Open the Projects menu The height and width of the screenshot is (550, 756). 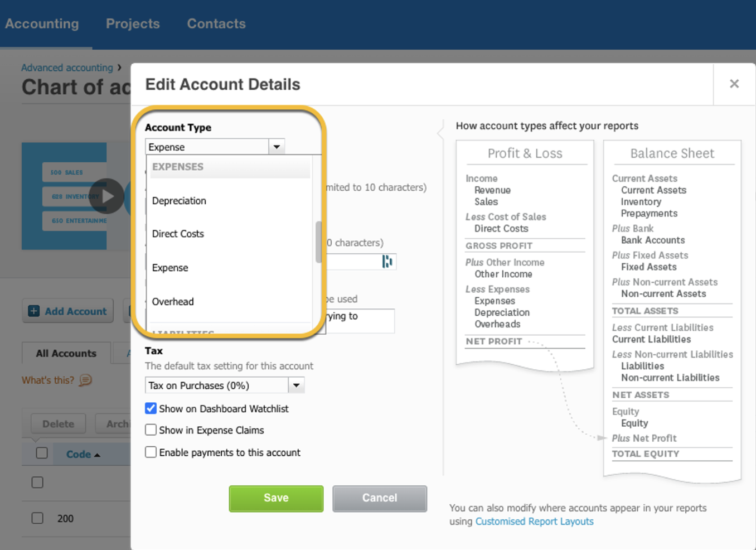pyautogui.click(x=133, y=23)
